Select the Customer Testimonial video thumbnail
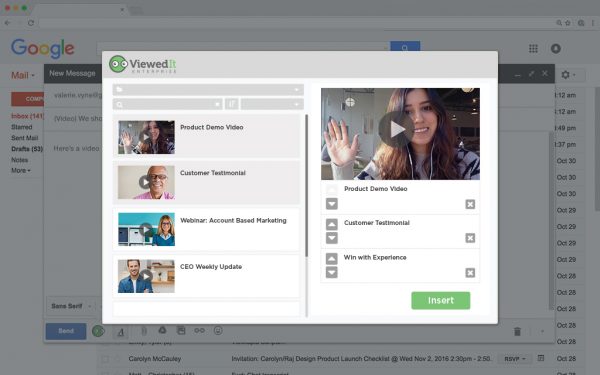Screen dimensions: 600x375 coord(146,183)
